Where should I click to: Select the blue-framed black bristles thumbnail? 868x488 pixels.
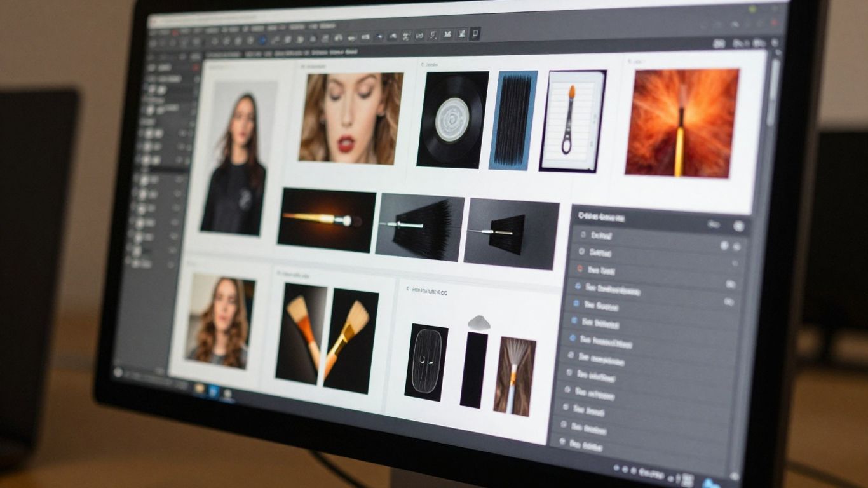(513, 120)
